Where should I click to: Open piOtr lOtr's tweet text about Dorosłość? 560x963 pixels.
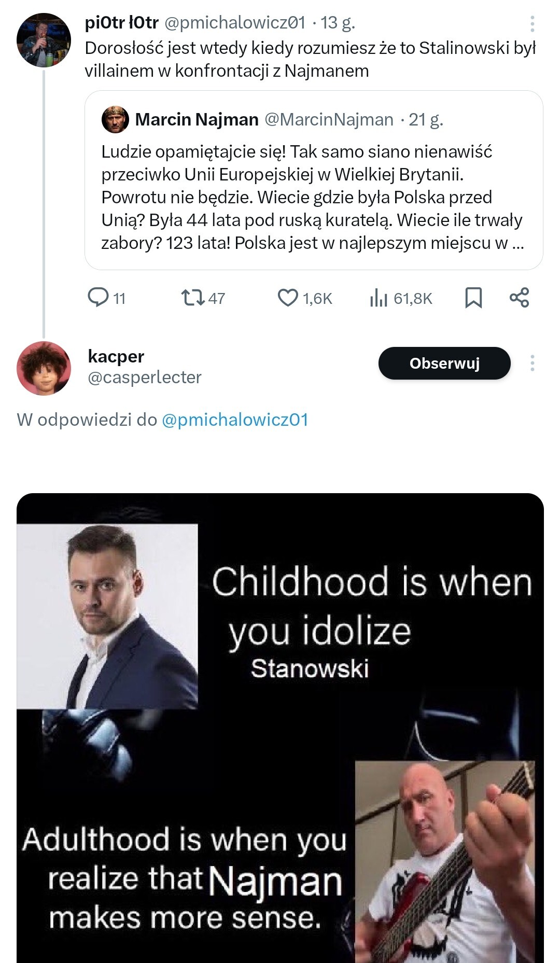(310, 59)
